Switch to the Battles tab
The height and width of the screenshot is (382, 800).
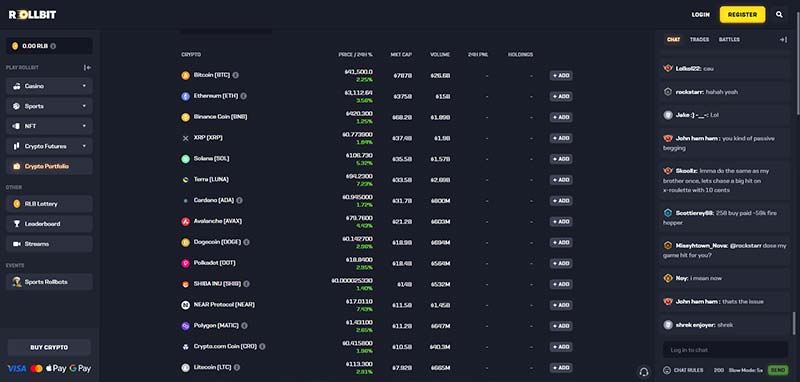pyautogui.click(x=729, y=39)
